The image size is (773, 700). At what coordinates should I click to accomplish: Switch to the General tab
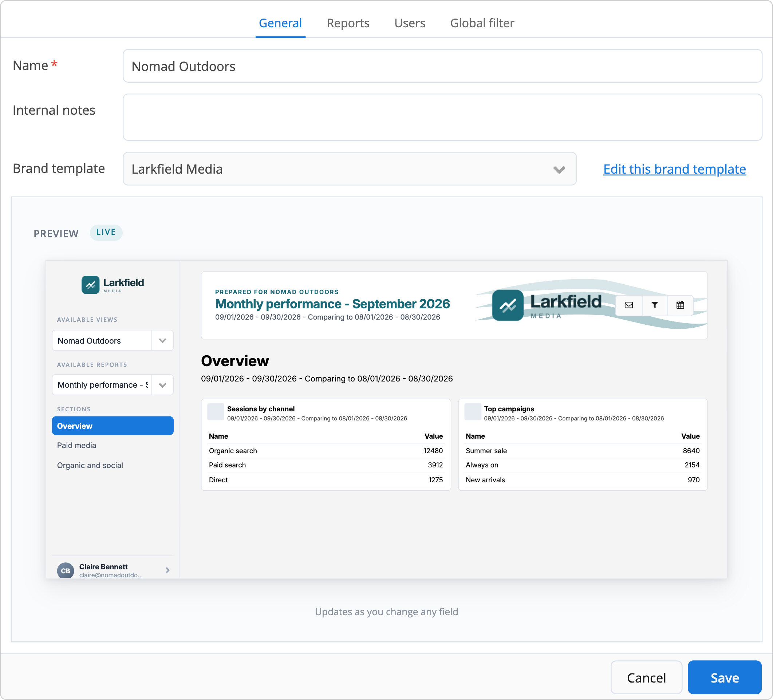(x=280, y=23)
